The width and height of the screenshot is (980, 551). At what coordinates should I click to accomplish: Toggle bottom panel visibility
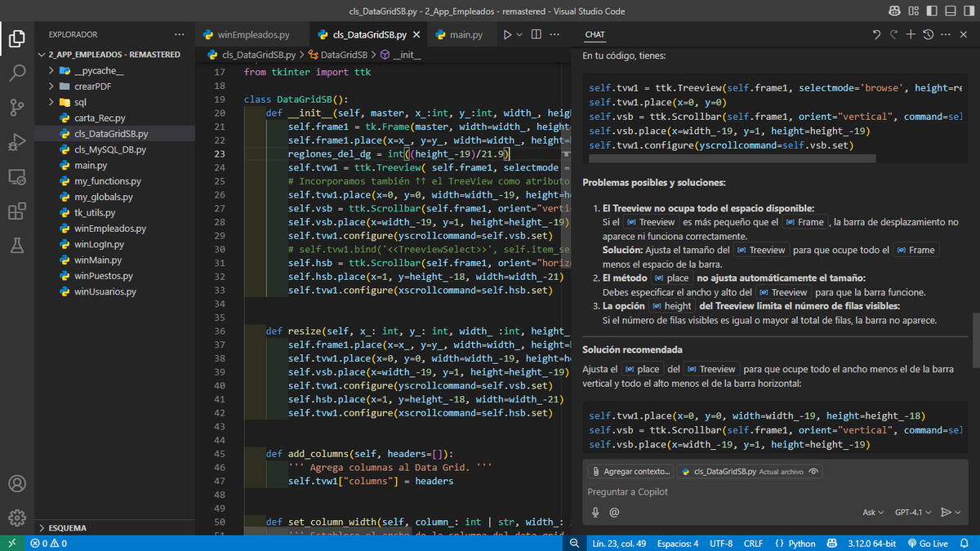[x=952, y=11]
